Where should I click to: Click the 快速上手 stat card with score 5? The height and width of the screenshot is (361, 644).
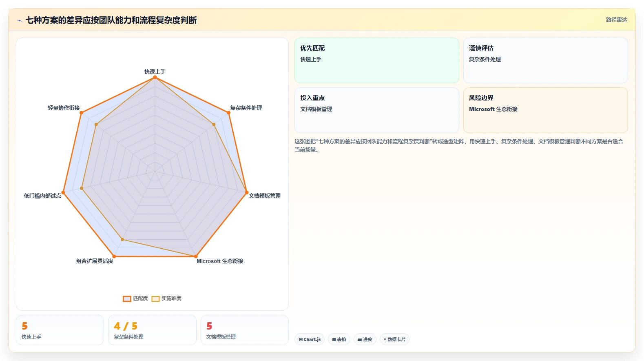click(60, 330)
